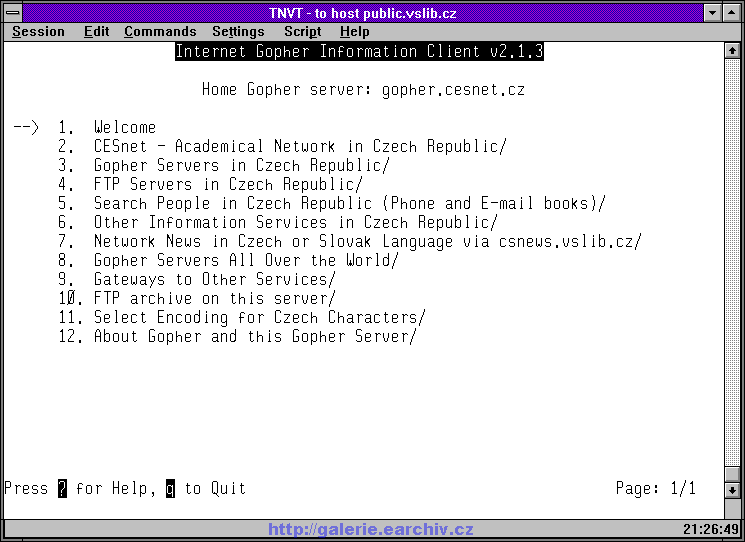Open the Commands menu
The height and width of the screenshot is (542, 745).
[x=160, y=31]
